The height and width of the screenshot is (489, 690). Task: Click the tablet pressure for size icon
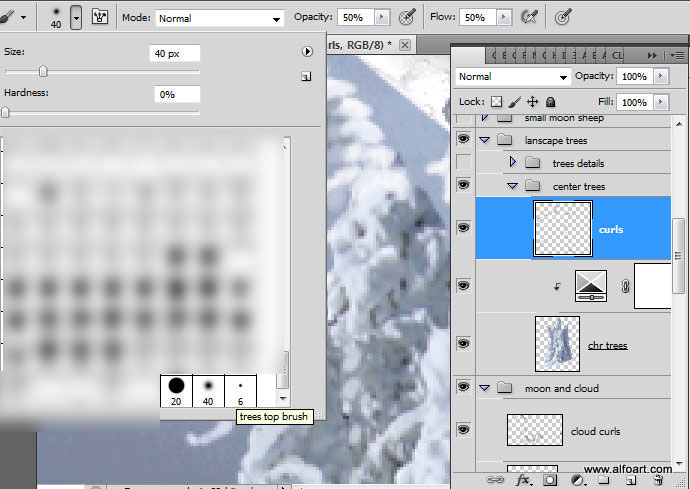tap(563, 17)
